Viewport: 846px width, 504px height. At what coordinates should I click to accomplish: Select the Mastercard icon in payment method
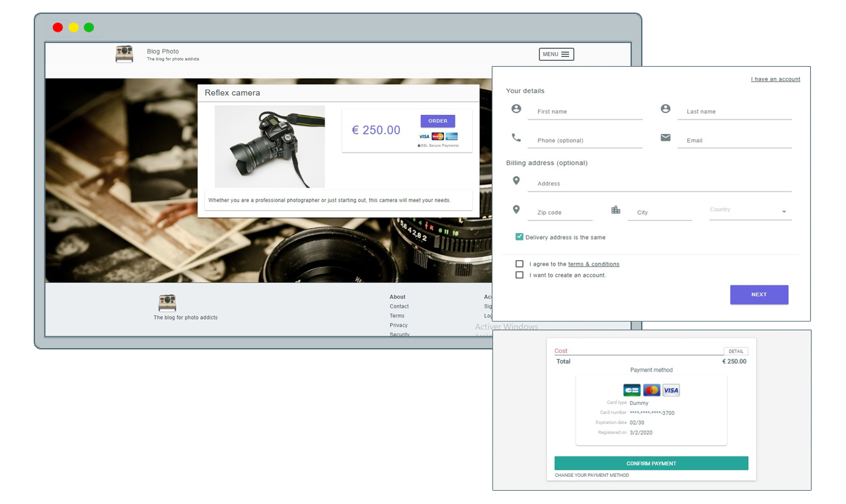[x=651, y=390]
